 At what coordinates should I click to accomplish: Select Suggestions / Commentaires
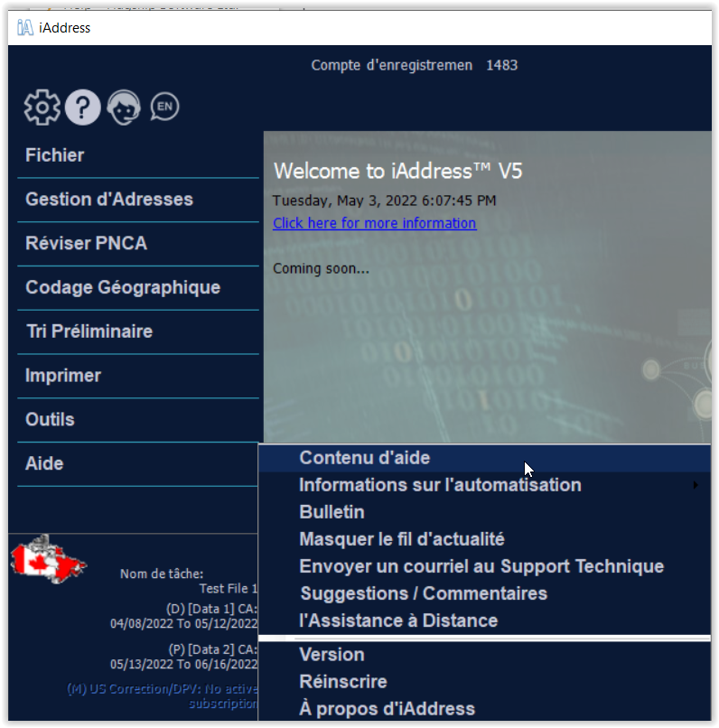[484, 593]
